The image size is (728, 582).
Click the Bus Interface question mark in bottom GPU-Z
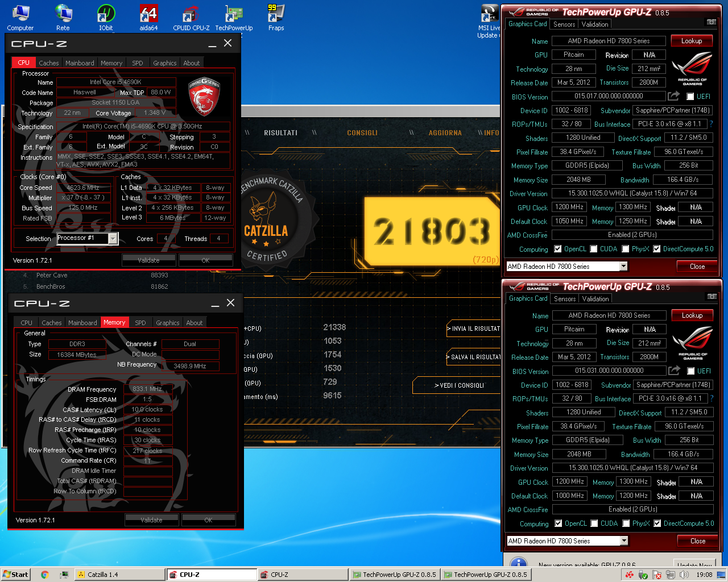point(712,398)
